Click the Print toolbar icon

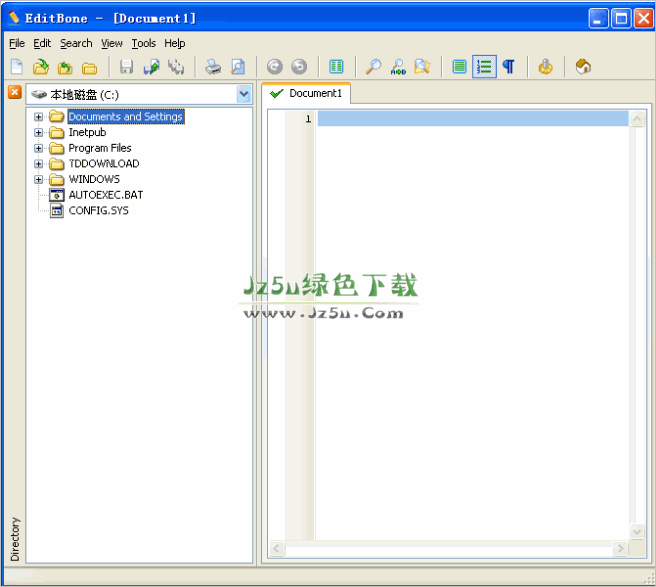pos(213,67)
